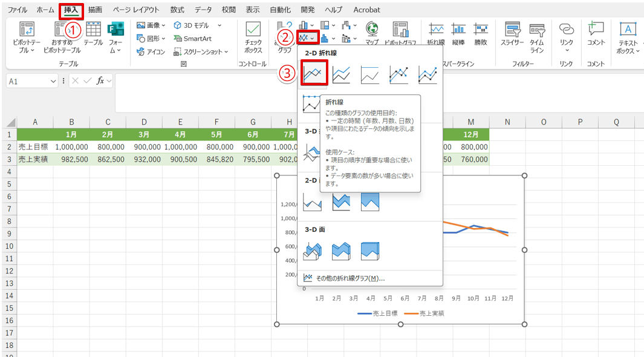
Task: Switch to the ホーム tab
Action: (x=45, y=10)
